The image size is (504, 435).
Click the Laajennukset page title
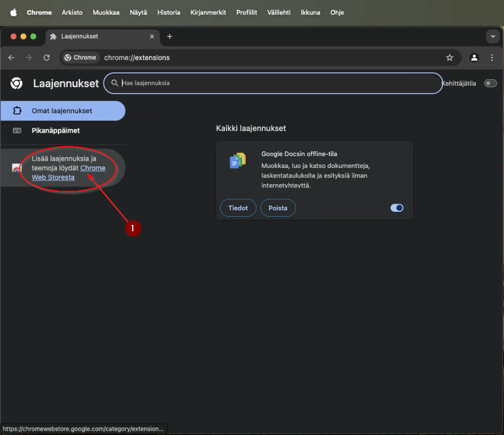pos(66,83)
